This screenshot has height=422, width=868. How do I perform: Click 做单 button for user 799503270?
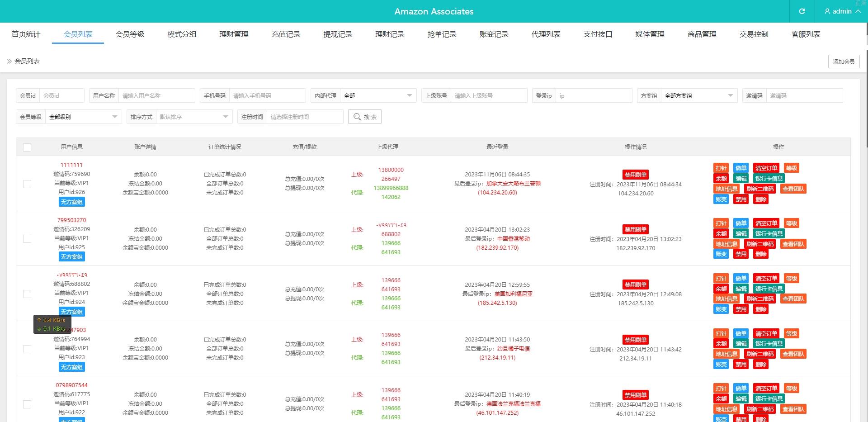tap(741, 223)
